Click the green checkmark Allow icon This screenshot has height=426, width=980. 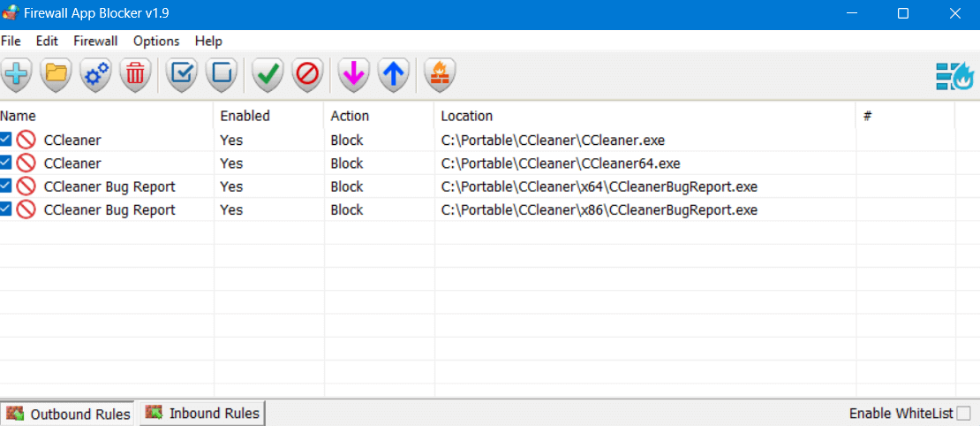pyautogui.click(x=268, y=75)
